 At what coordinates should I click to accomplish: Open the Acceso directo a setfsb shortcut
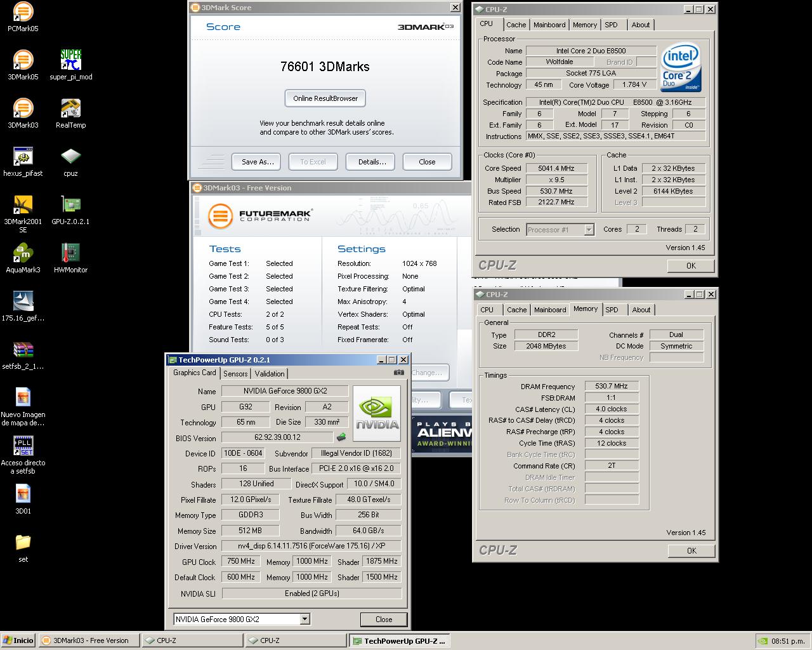click(x=23, y=456)
